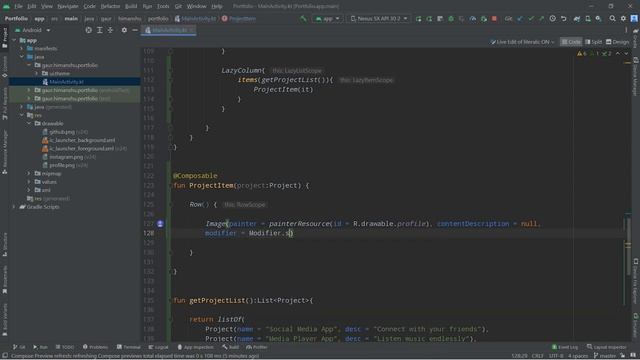Click the Rollback undo arrow icon

tap(564, 19)
